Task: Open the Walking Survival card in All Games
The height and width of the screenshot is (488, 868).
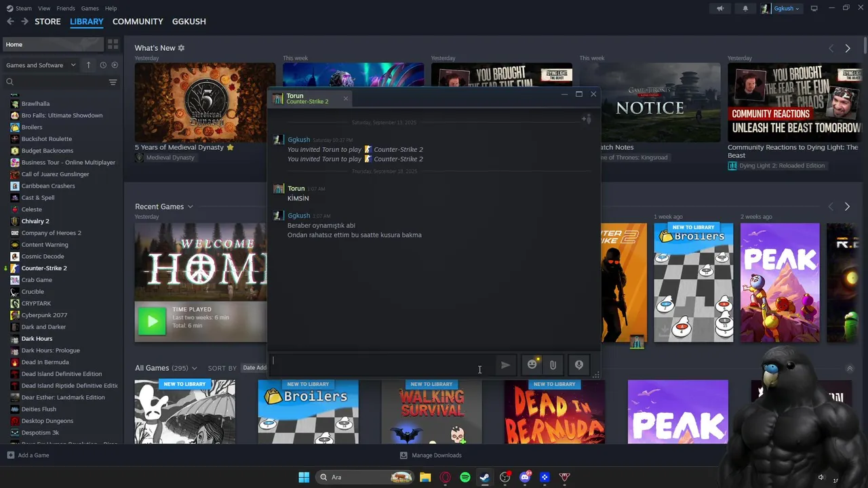Action: pyautogui.click(x=431, y=412)
